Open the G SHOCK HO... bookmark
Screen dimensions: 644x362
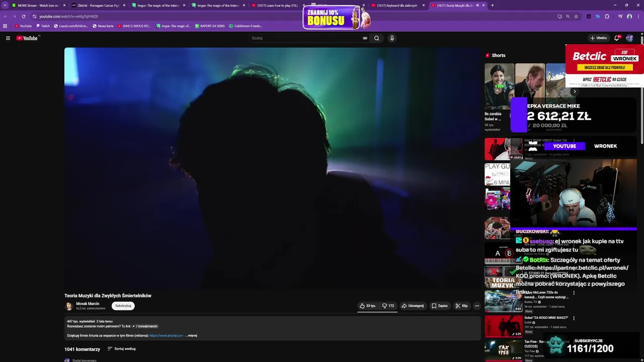134,26
